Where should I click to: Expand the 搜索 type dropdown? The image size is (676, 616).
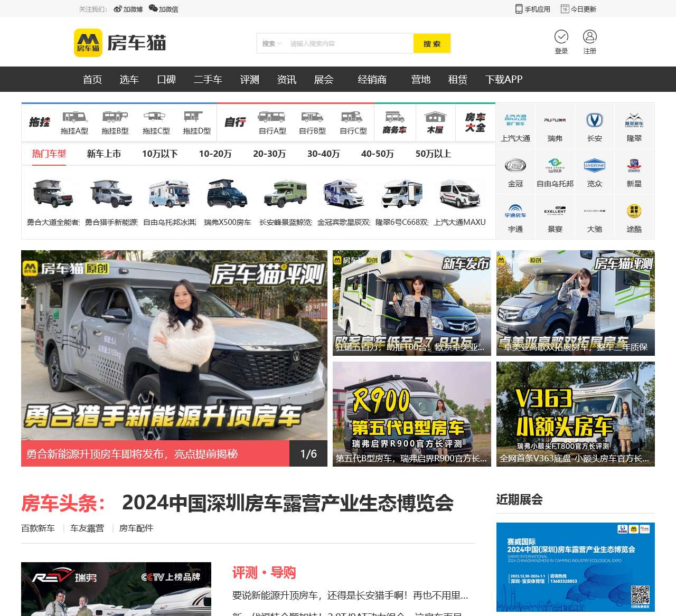(272, 44)
